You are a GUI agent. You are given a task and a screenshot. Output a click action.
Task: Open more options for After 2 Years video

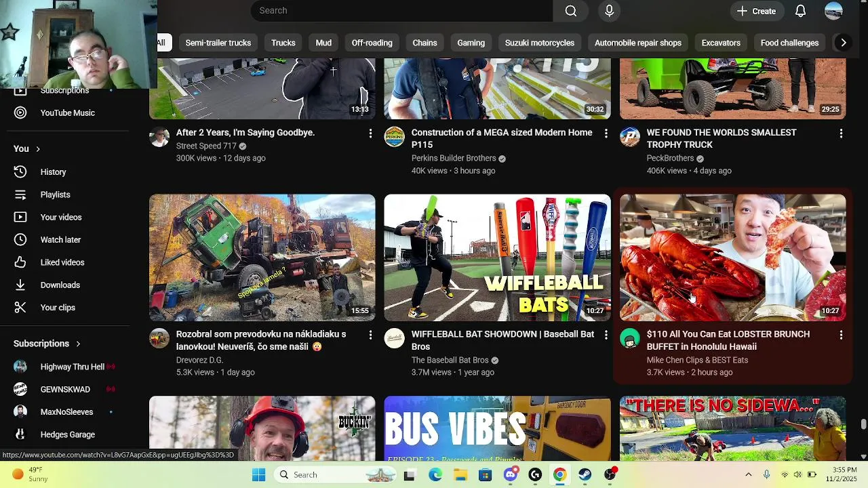tap(370, 134)
